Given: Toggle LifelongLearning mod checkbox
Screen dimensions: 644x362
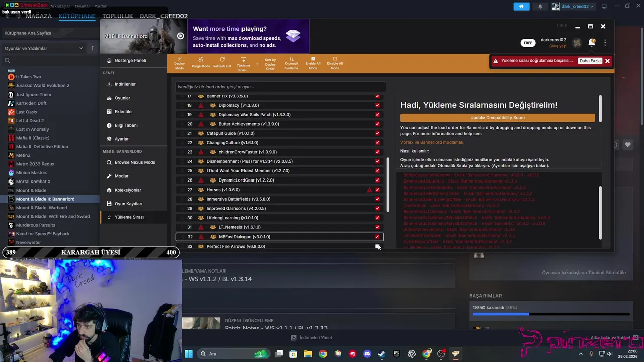Looking at the screenshot, I should [x=377, y=218].
